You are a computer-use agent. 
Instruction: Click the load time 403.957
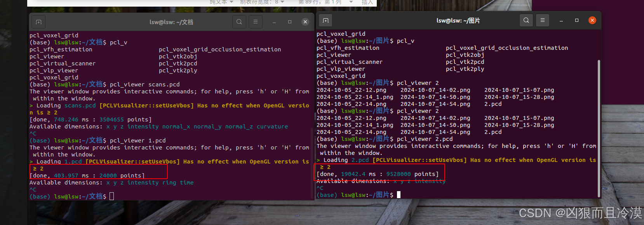[x=66, y=176]
